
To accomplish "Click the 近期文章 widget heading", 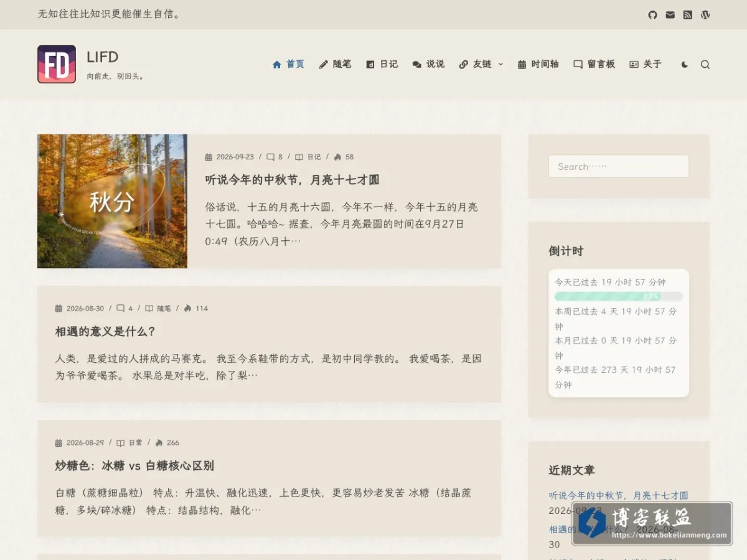I will [571, 470].
